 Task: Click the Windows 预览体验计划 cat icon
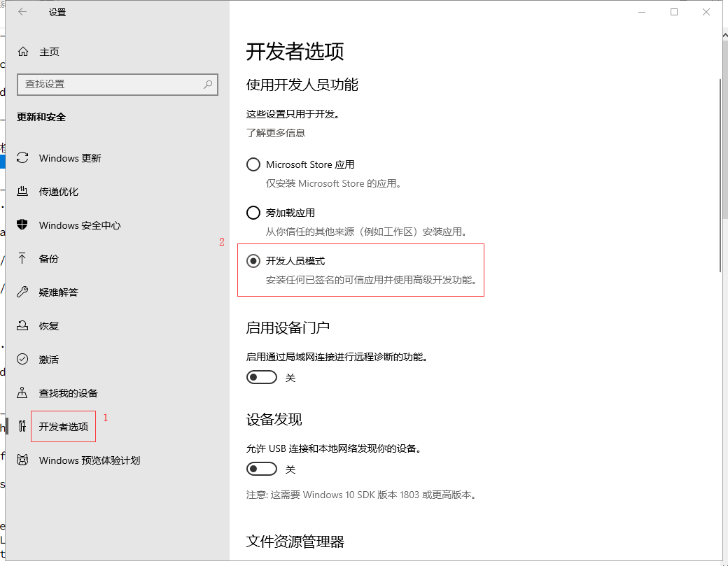pos(22,460)
